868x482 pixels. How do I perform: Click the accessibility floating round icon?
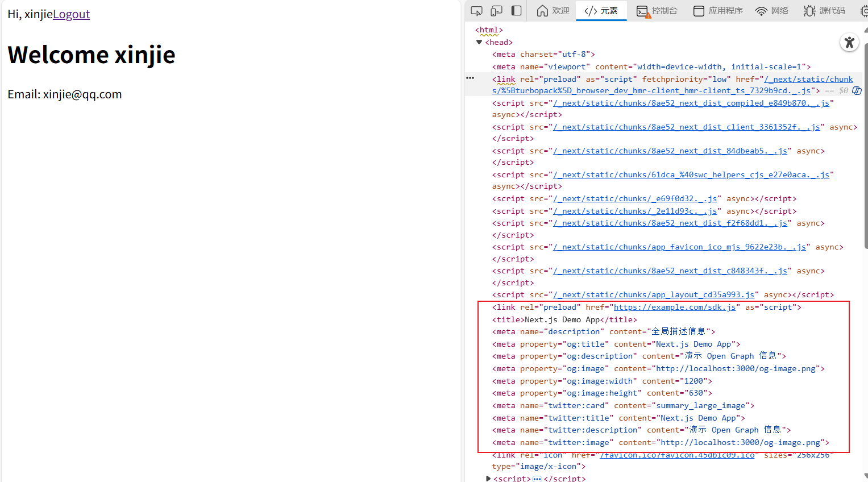pyautogui.click(x=849, y=43)
